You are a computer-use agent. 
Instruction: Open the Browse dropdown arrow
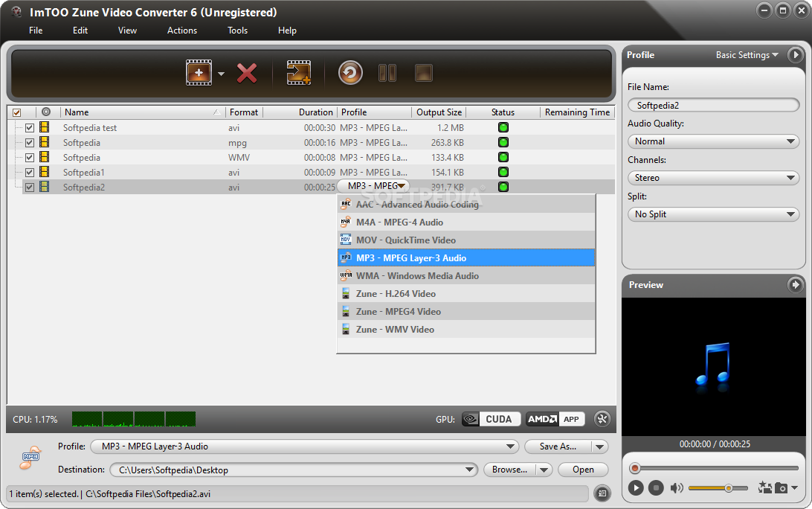544,470
